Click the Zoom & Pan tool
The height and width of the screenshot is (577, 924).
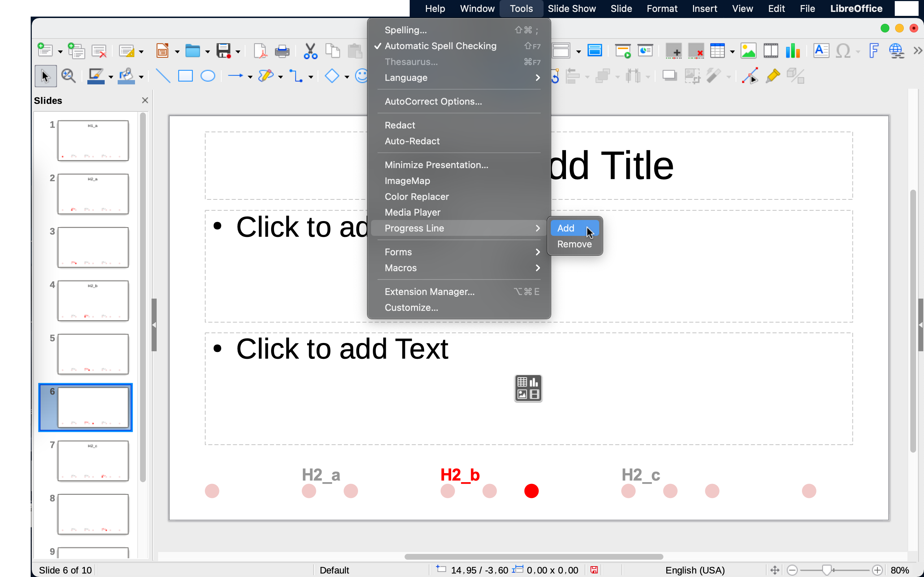click(68, 76)
